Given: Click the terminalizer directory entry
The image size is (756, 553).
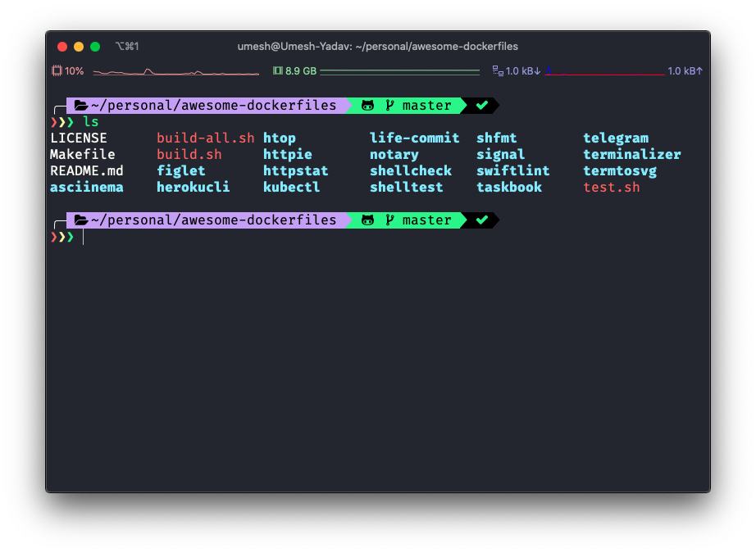Looking at the screenshot, I should [x=631, y=155].
